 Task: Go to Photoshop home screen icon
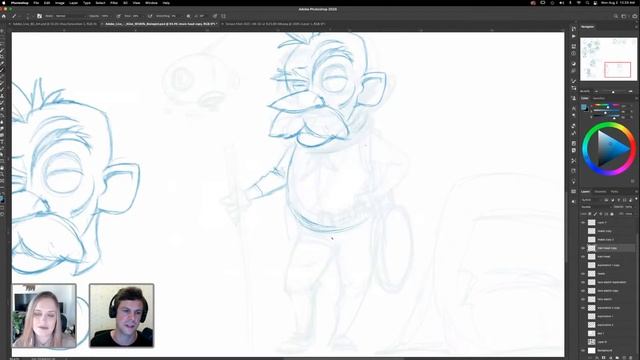click(4, 16)
